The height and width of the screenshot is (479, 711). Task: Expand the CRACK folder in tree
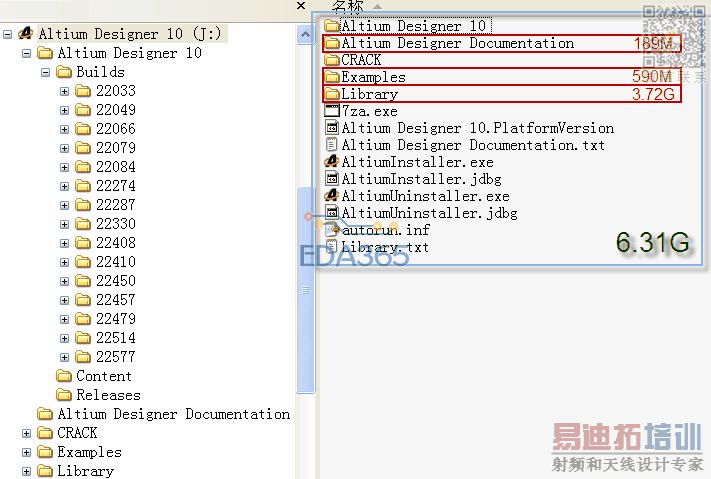click(x=26, y=434)
